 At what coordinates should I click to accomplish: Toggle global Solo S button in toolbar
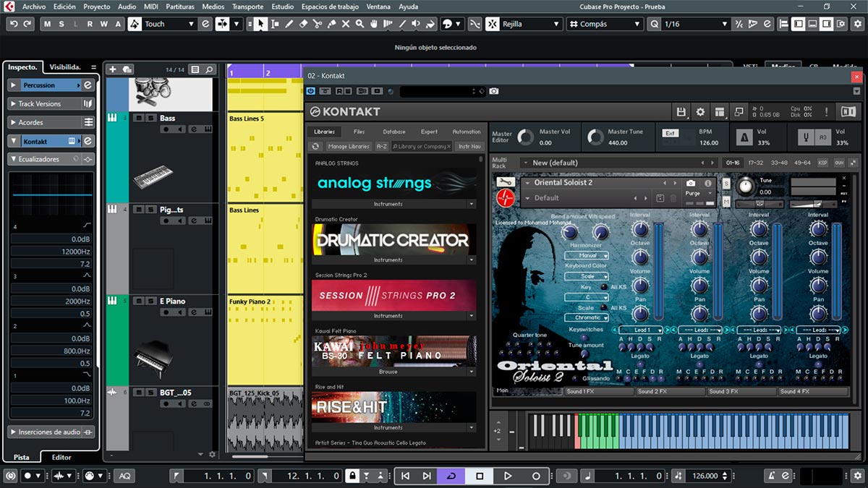coord(62,24)
